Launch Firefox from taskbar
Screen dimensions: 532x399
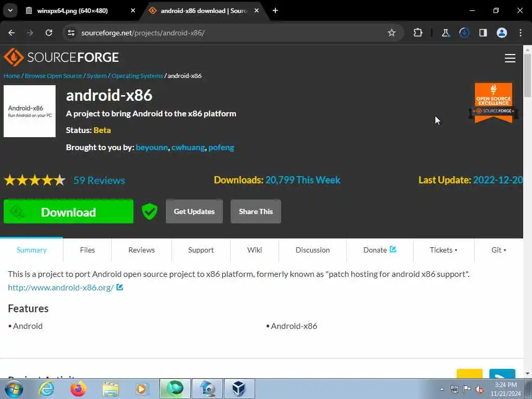(78, 389)
